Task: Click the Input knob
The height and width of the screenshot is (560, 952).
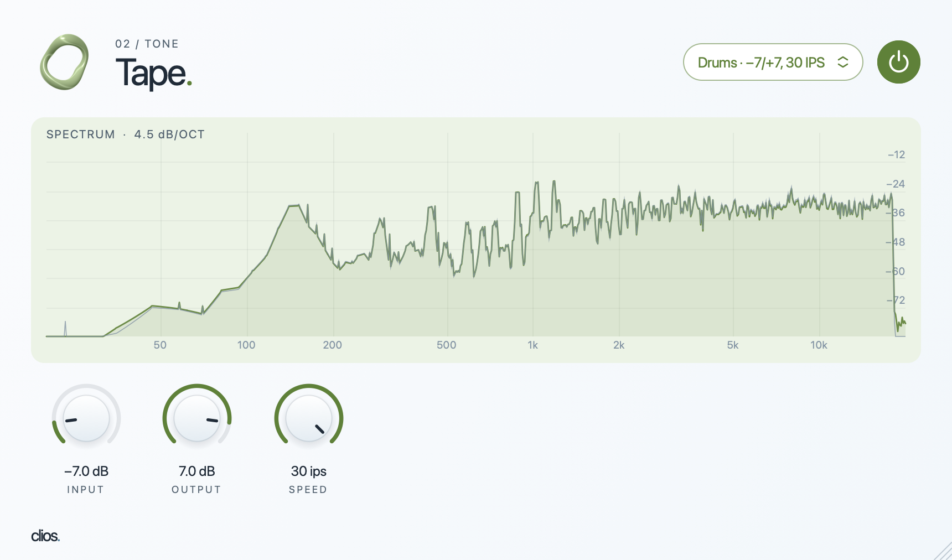Action: coord(86,418)
